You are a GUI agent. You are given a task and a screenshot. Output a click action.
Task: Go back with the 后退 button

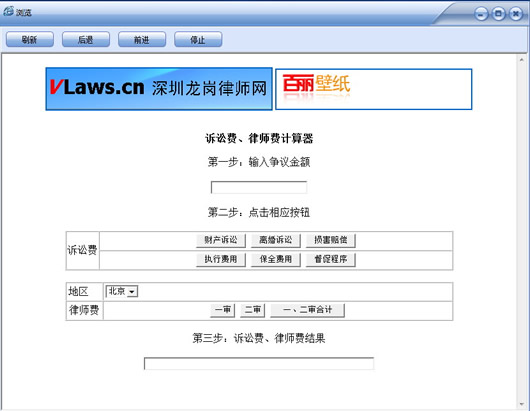tap(86, 40)
